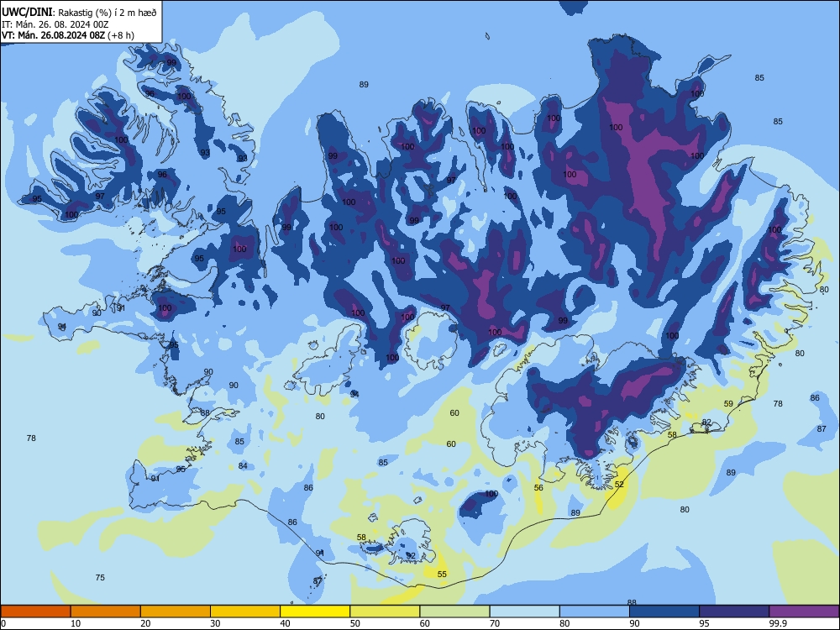
Task: Click the legend tick label '99.9'
Action: click(778, 623)
